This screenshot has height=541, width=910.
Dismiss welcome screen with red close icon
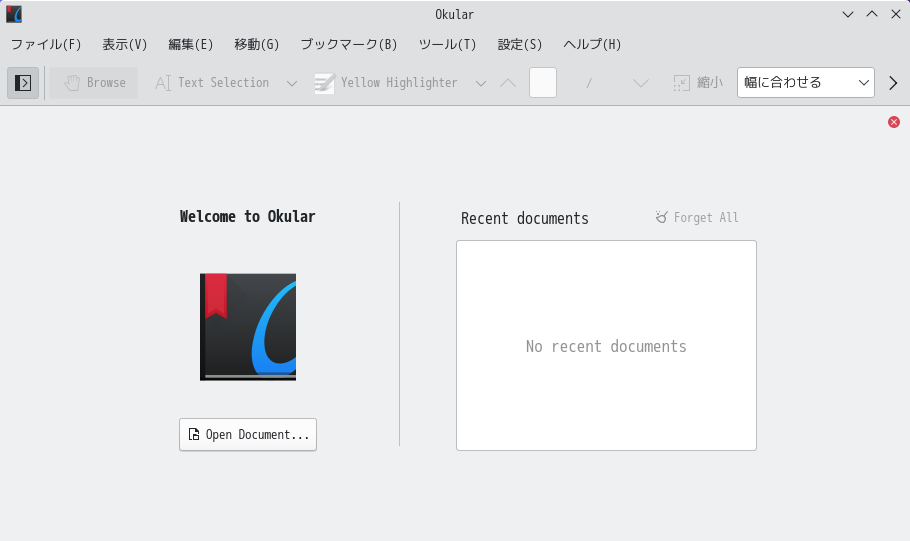(x=894, y=122)
